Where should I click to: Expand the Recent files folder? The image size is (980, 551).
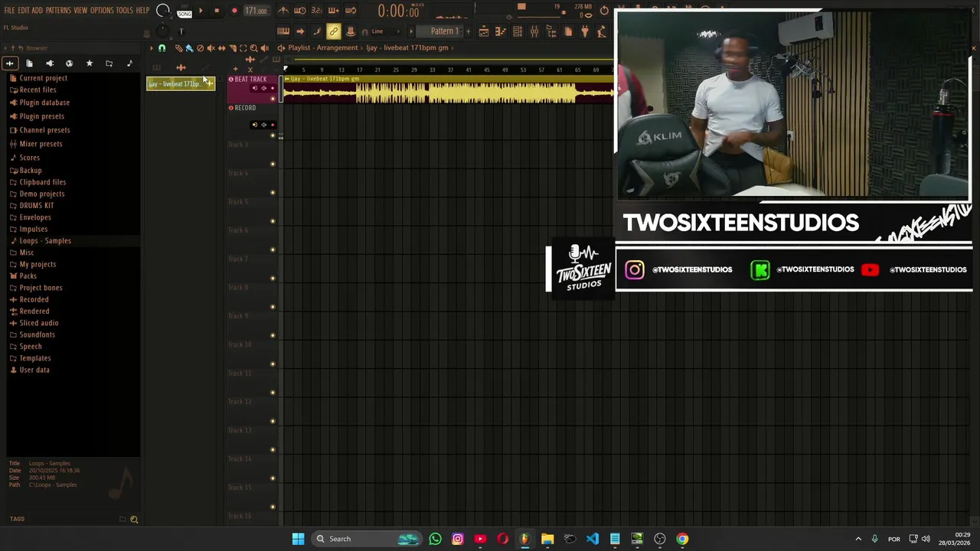[x=38, y=90]
